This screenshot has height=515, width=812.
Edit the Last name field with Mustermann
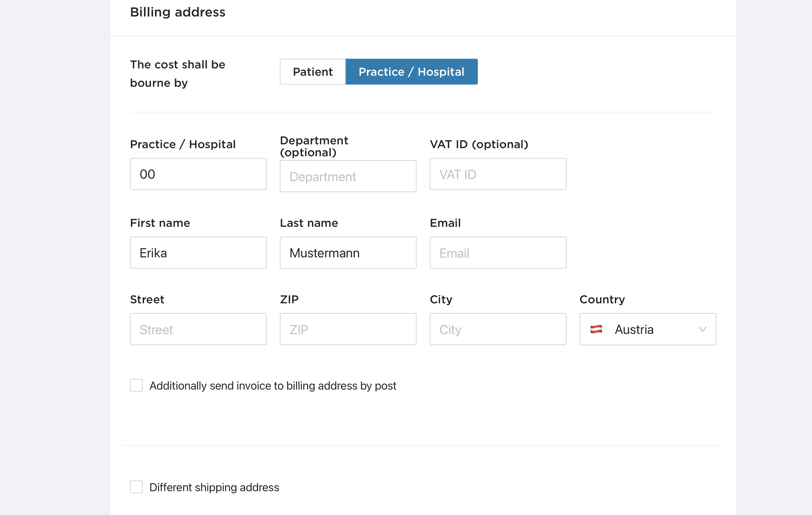coord(348,252)
